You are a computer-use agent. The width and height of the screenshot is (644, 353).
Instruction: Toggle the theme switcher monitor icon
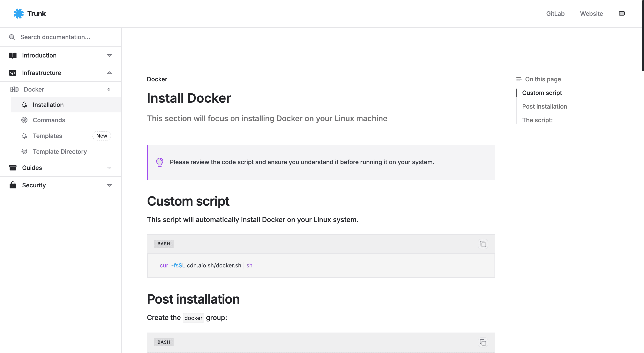[x=621, y=13]
